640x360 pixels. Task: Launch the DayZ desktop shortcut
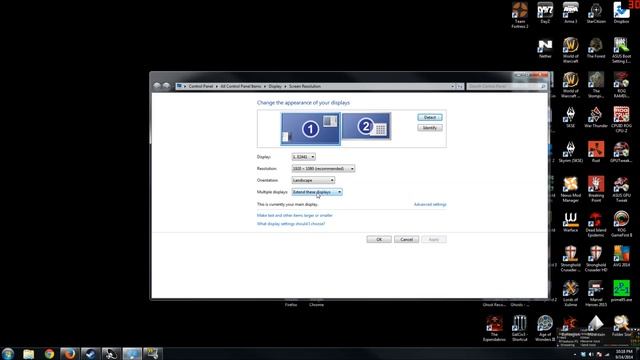[545, 13]
